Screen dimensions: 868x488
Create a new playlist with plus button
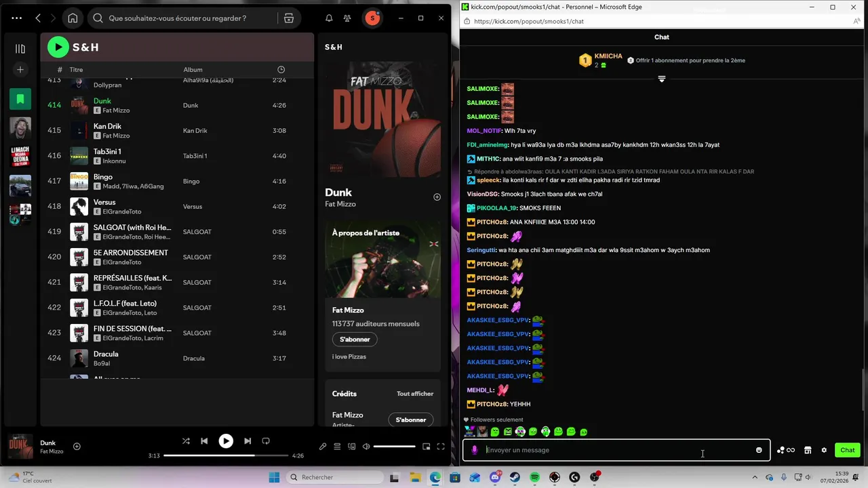20,69
